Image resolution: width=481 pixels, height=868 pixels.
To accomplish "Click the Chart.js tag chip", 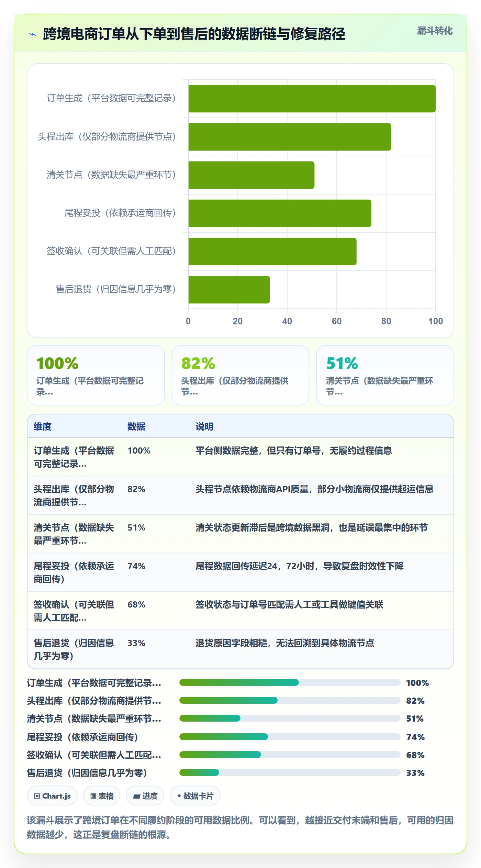I will (52, 795).
